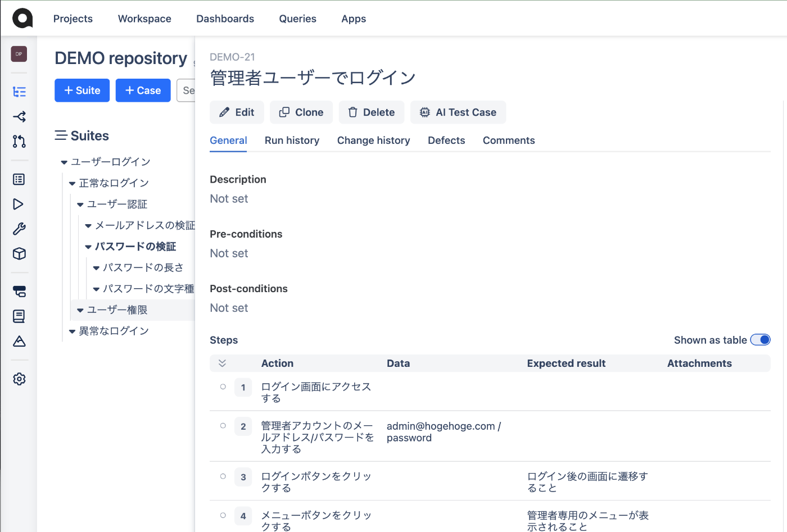Viewport: 787px width, 532px height.
Task: Open the Configurations wrench icon in sidebar
Action: coord(19,229)
